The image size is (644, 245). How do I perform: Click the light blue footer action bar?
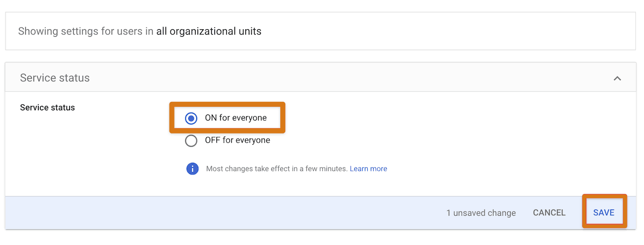coord(320,212)
